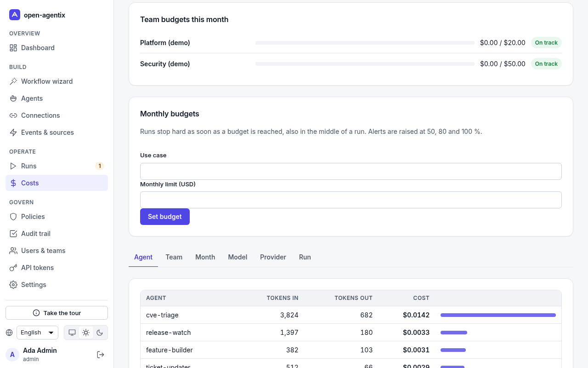Click the $0.00 / $50.00 budget amount
This screenshot has width=588, height=368.
[x=503, y=64]
